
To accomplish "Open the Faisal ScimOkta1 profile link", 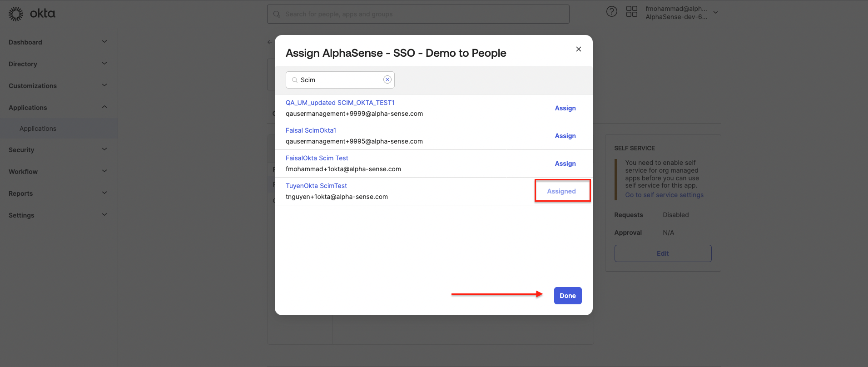I will coord(311,130).
